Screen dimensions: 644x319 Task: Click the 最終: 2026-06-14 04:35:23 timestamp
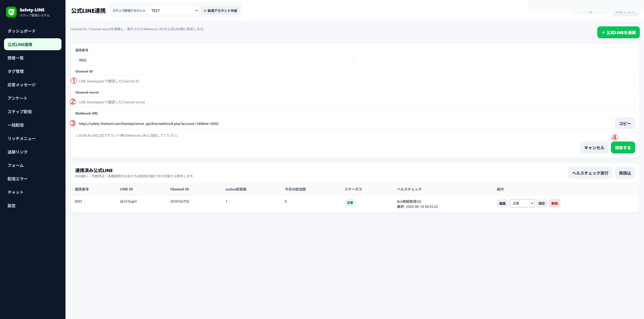(417, 207)
